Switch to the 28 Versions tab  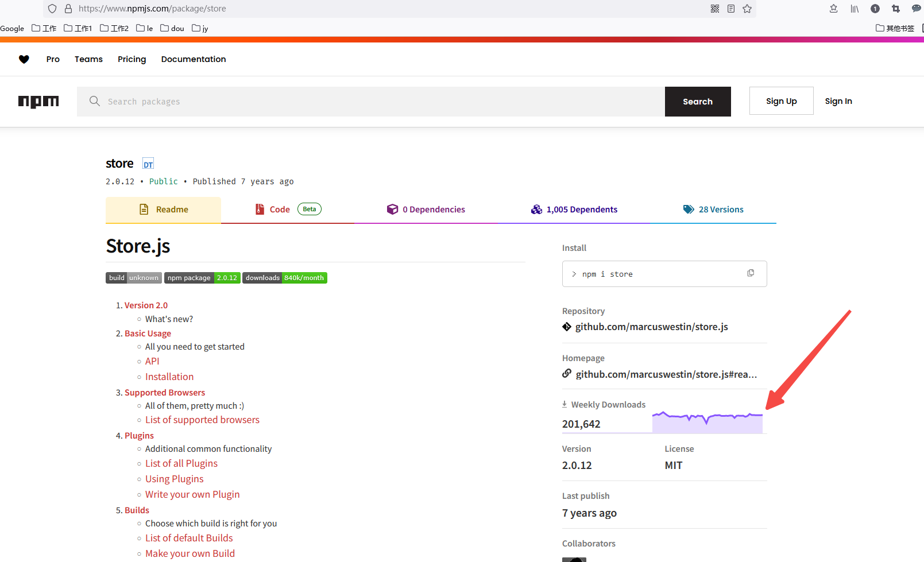(x=713, y=210)
